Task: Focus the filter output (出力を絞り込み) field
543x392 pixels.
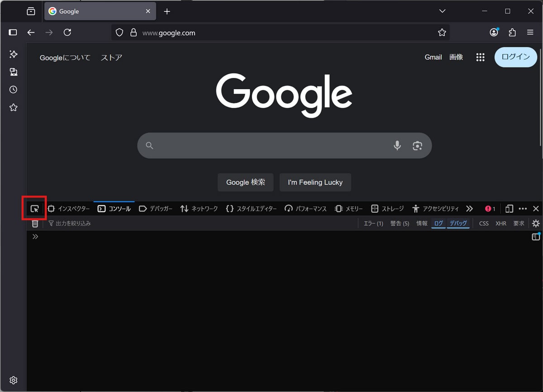Action: click(201, 223)
